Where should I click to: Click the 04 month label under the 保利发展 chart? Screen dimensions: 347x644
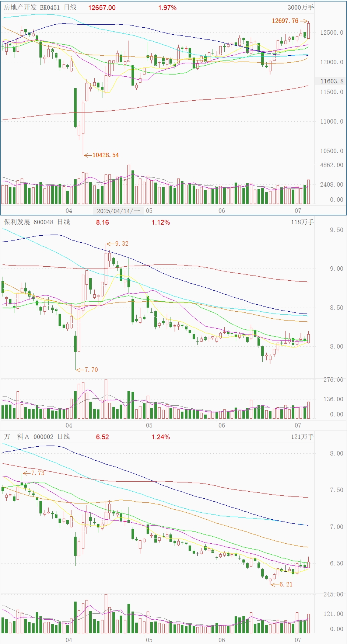[69, 425]
